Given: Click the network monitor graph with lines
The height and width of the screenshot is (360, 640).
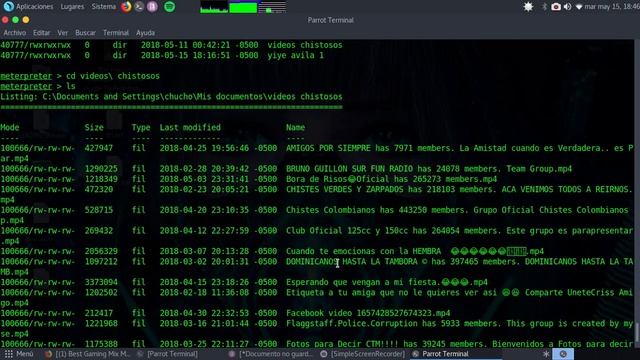Looking at the screenshot, I should 272,7.
